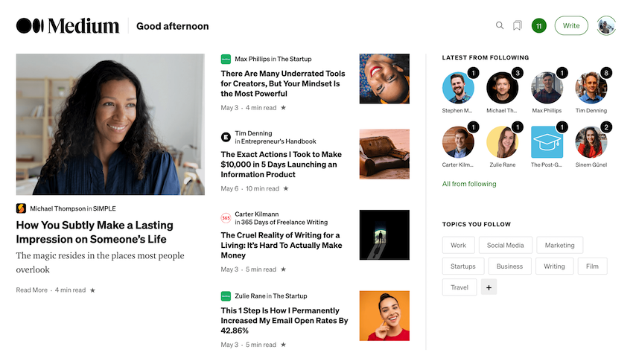Click the SIMPLE publication icon by Michael Thompson

click(x=21, y=208)
